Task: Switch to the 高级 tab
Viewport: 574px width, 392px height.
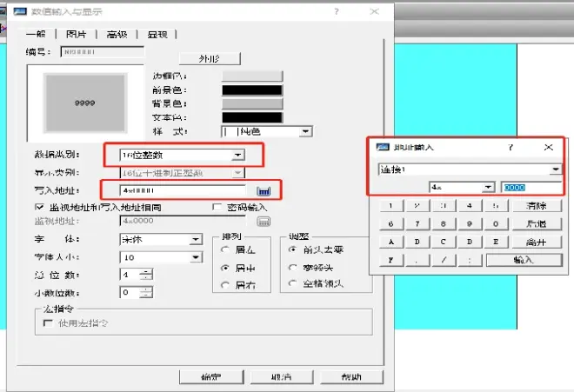Action: (117, 34)
